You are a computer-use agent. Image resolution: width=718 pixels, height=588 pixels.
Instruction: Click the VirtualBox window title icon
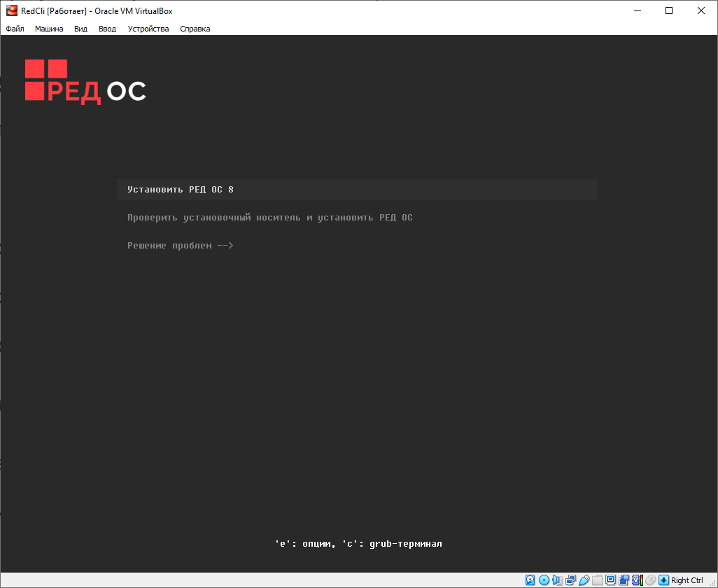pos(11,10)
